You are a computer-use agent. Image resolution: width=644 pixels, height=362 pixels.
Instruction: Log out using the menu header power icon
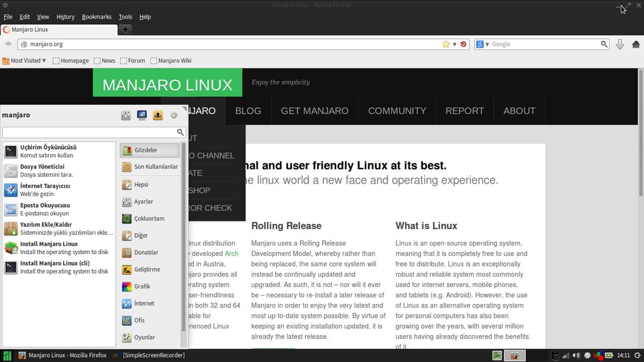174,116
